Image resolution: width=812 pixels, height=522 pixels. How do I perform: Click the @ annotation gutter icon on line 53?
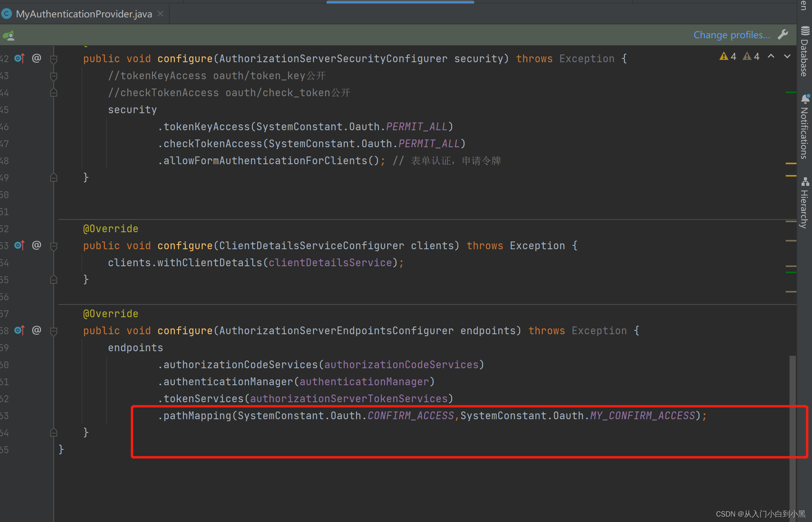[36, 245]
